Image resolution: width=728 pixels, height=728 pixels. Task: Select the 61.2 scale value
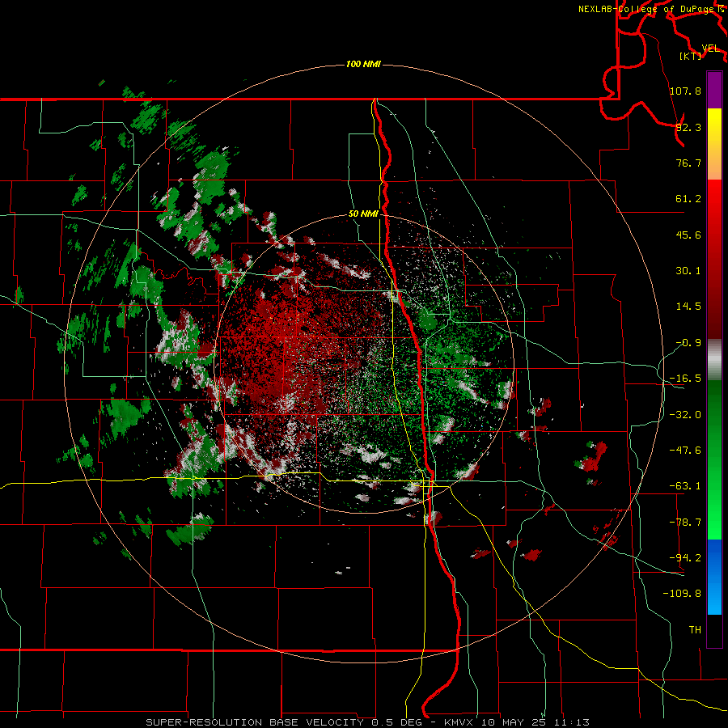pyautogui.click(x=688, y=199)
